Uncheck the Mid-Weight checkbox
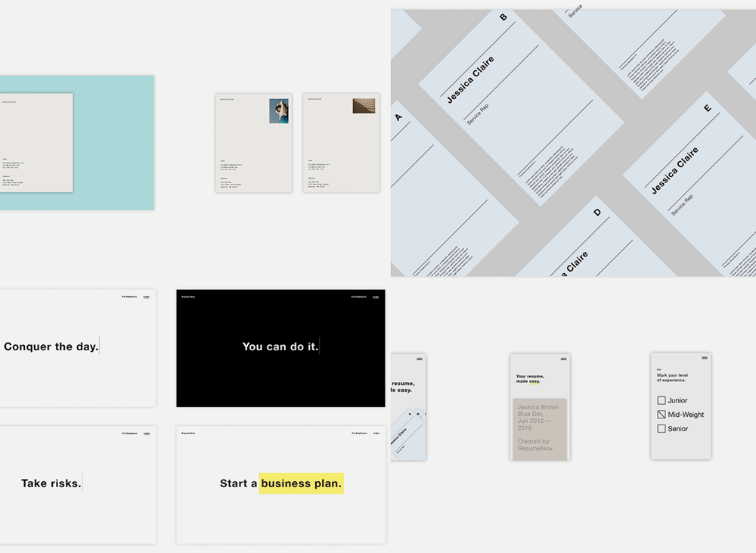This screenshot has width=756, height=553. [661, 415]
